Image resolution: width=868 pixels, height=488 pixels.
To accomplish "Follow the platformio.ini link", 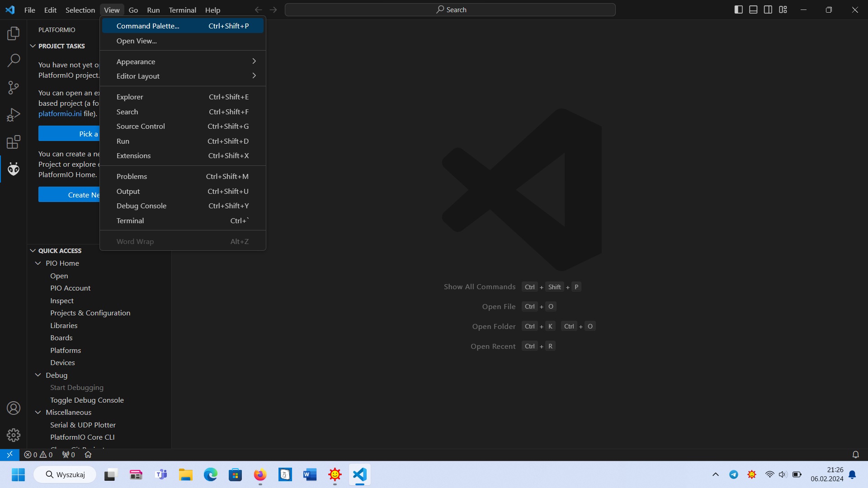I will click(60, 113).
